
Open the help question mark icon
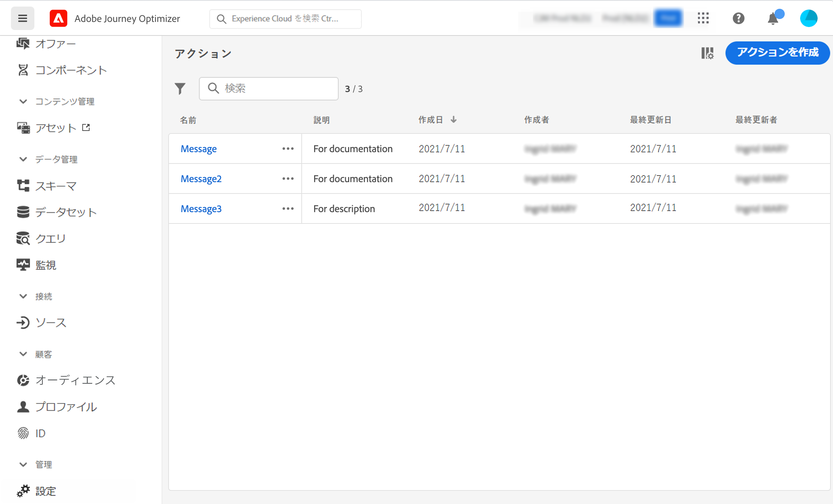(x=738, y=18)
